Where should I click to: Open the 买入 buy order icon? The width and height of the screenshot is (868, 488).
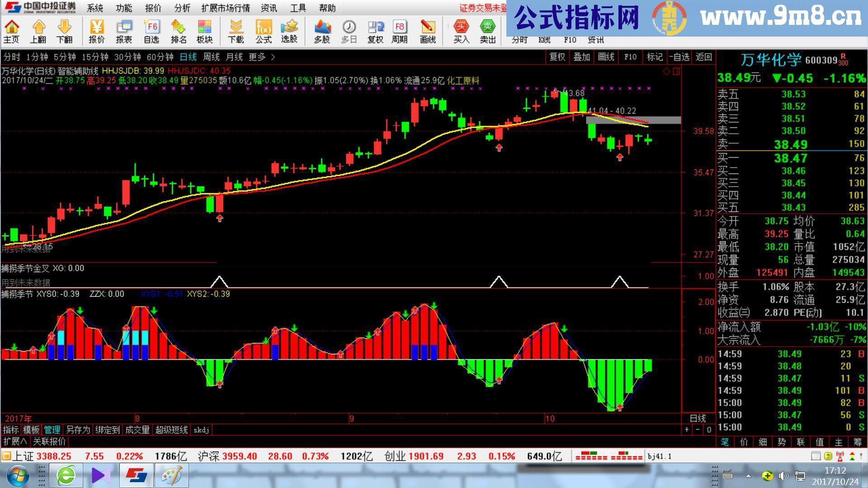[460, 30]
